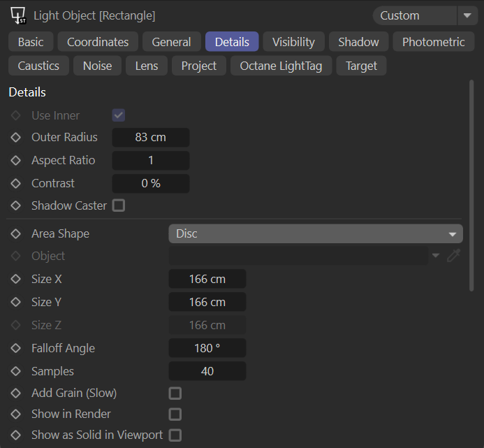484x448 pixels.
Task: Click the Light Object icon in header
Action: (19, 15)
